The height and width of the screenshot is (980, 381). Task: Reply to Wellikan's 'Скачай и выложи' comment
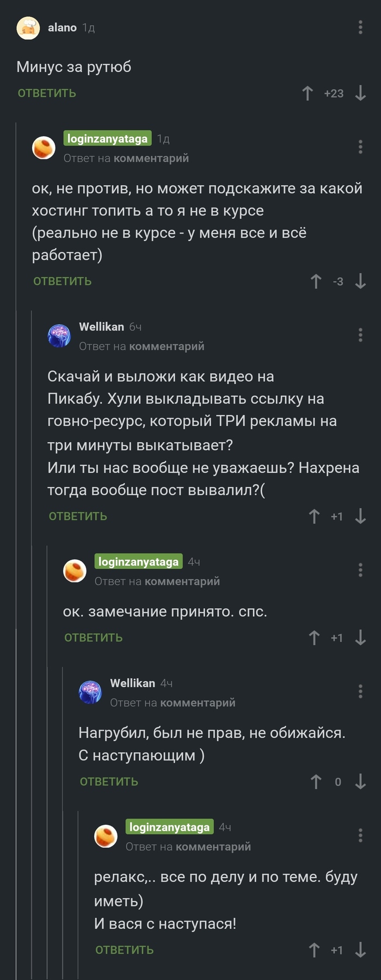click(x=78, y=517)
